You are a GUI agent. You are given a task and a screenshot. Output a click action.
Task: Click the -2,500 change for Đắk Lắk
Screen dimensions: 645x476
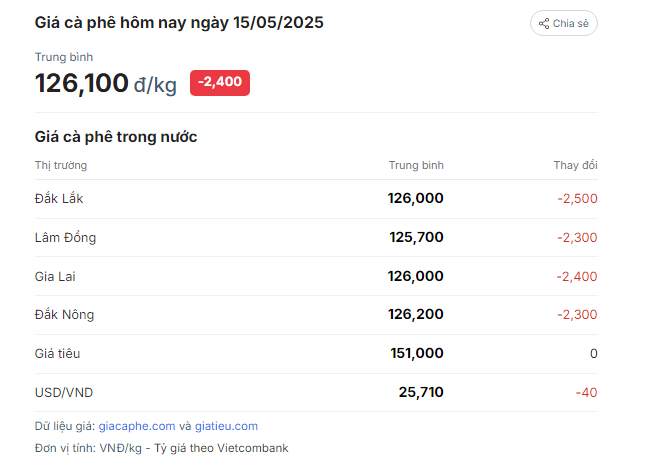point(577,199)
